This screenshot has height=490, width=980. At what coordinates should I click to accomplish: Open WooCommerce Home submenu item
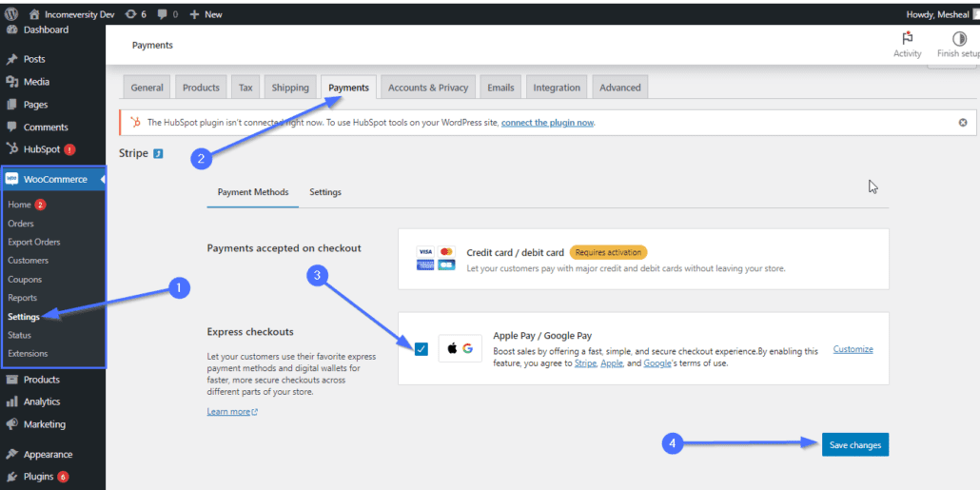click(19, 205)
